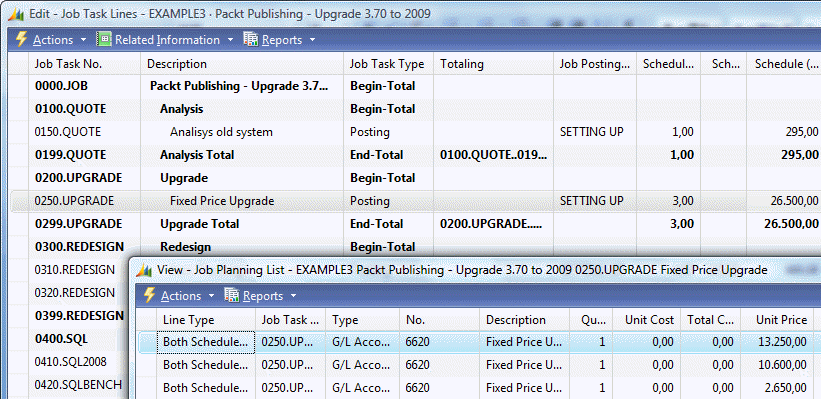Screen dimensions: 821x399
Task: Open the Actions menu in Job Task Lines window
Action: 53,40
